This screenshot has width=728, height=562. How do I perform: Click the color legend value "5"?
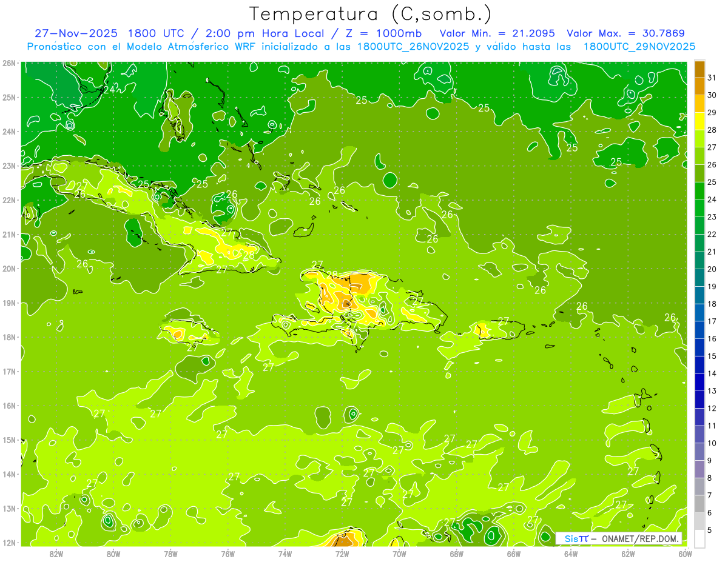tap(709, 530)
